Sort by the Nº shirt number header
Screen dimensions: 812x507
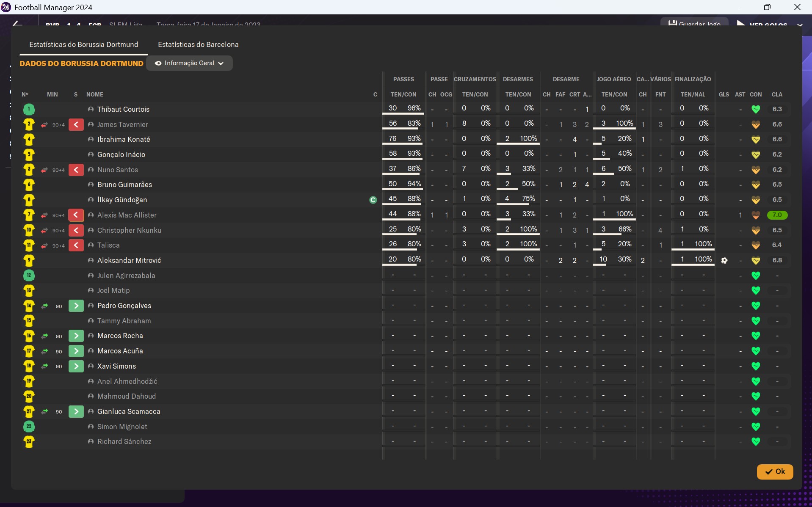tap(25, 94)
